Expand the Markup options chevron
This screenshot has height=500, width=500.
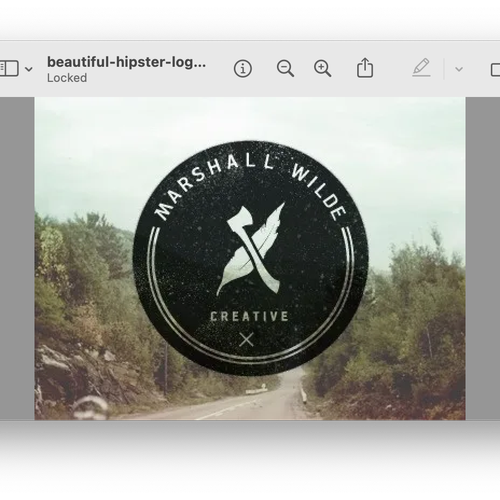point(459,69)
